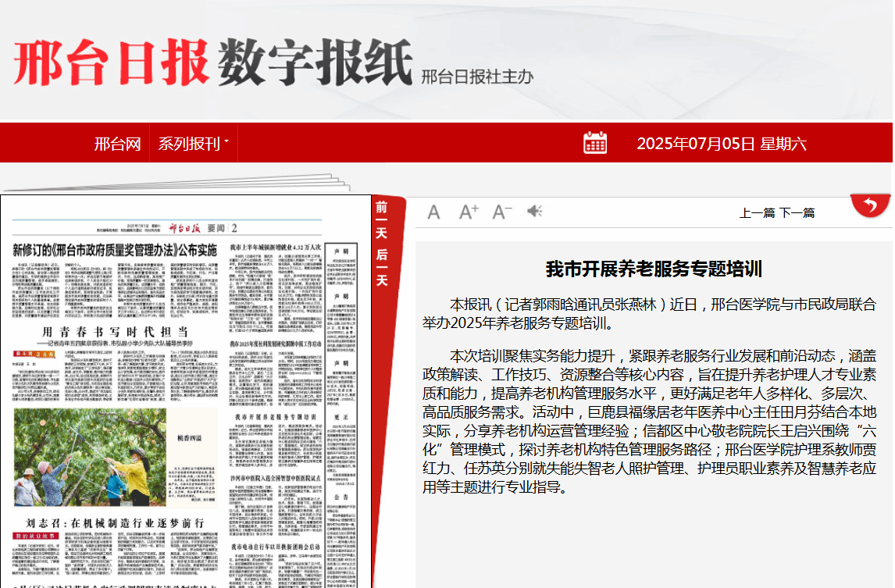Expand the 系列报刊 dropdown menu
The image size is (895, 588).
pyautogui.click(x=192, y=144)
